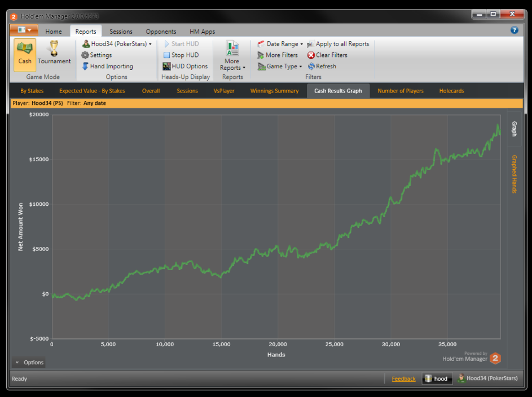Open Hood34 (PokerStars) player dropdown
This screenshot has height=397, width=532.
[117, 44]
